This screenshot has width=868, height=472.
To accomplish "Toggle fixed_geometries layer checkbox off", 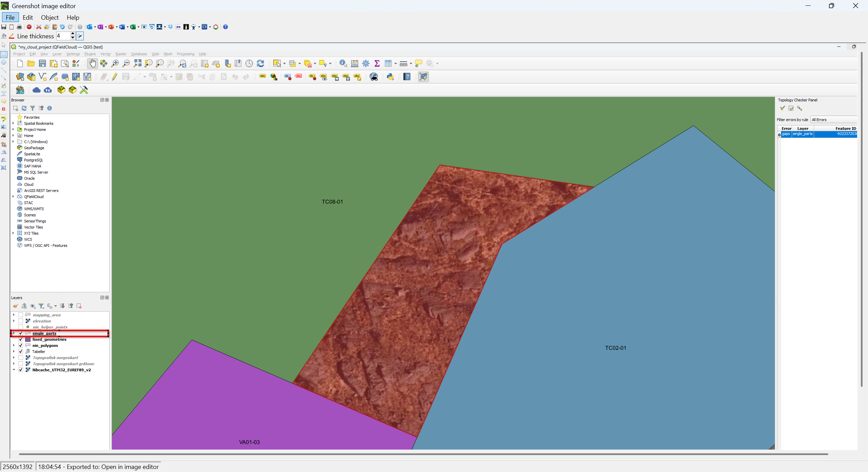I will 21,339.
